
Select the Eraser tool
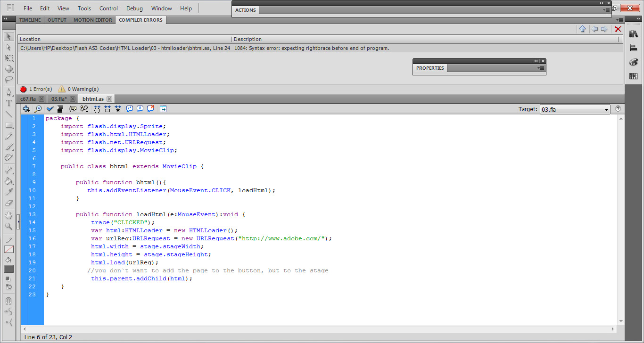(x=8, y=203)
